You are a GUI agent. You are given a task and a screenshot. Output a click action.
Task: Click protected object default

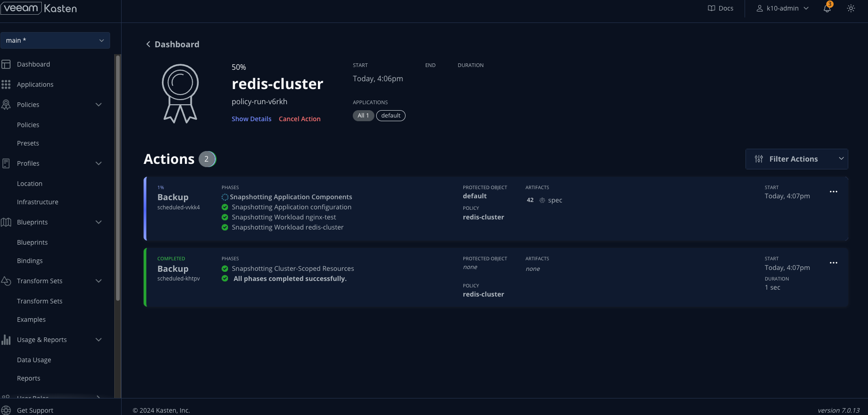coord(475,196)
